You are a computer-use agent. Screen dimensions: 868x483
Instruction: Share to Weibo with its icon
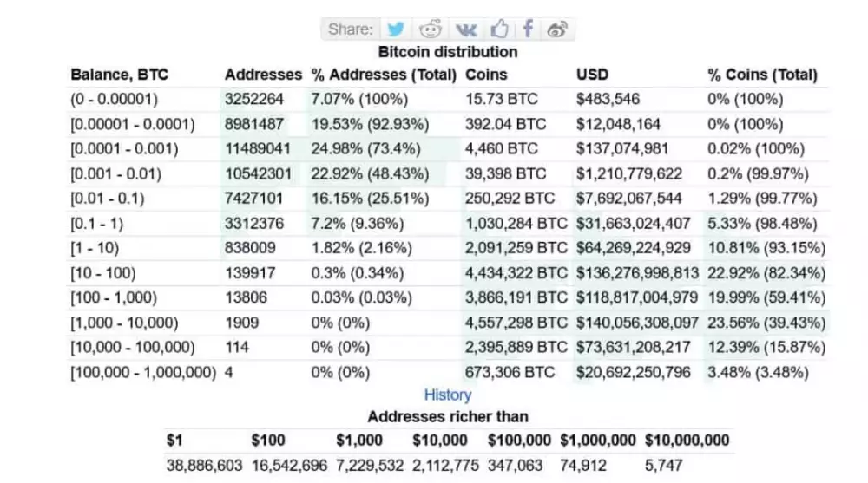coord(557,29)
